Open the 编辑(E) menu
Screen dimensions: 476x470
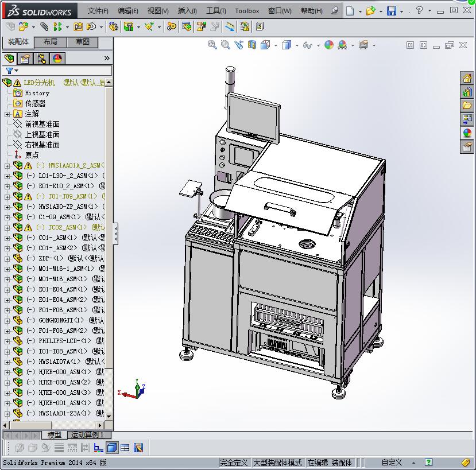[x=128, y=11]
